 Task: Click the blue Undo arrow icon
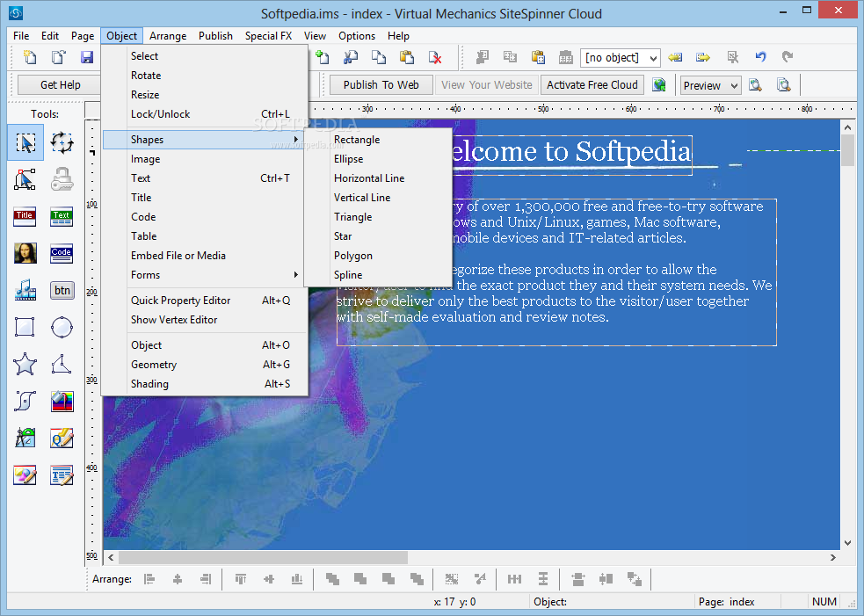[761, 57]
